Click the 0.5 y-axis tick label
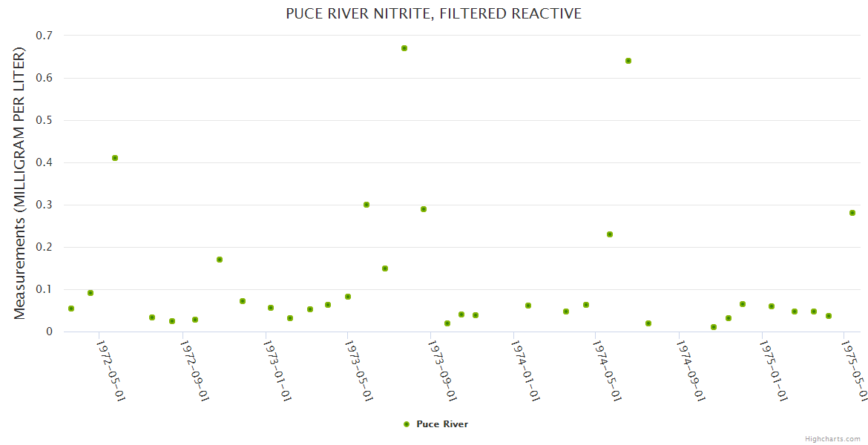The width and height of the screenshot is (868, 445). pos(45,120)
